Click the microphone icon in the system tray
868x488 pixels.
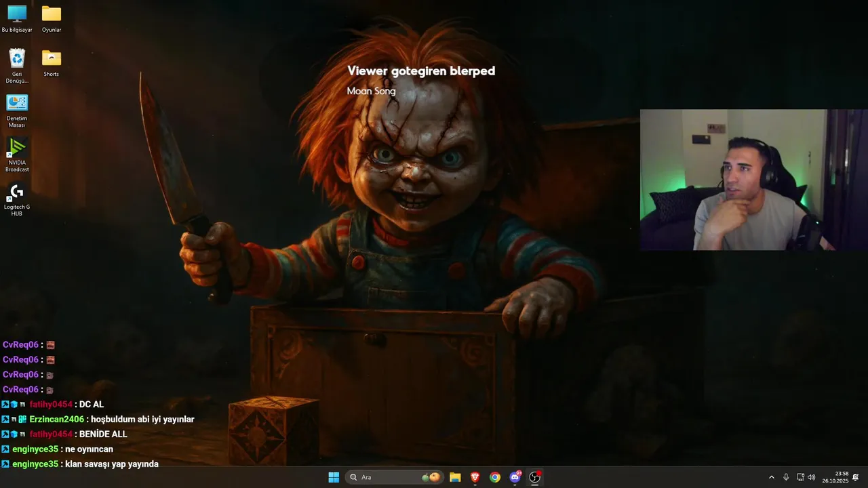(786, 477)
